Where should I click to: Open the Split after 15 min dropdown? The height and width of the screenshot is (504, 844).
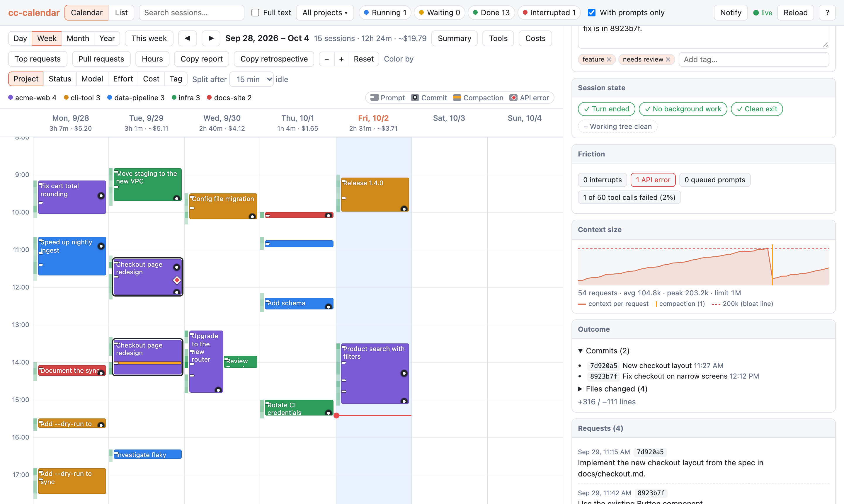coord(251,79)
